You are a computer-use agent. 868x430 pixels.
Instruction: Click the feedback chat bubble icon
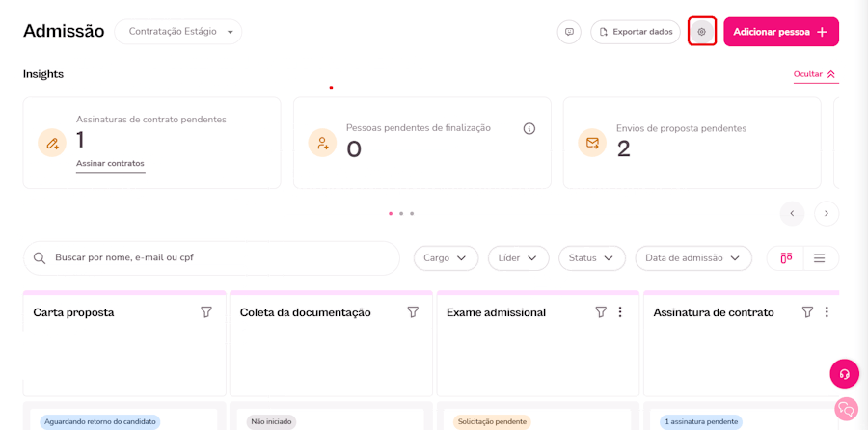tap(569, 32)
